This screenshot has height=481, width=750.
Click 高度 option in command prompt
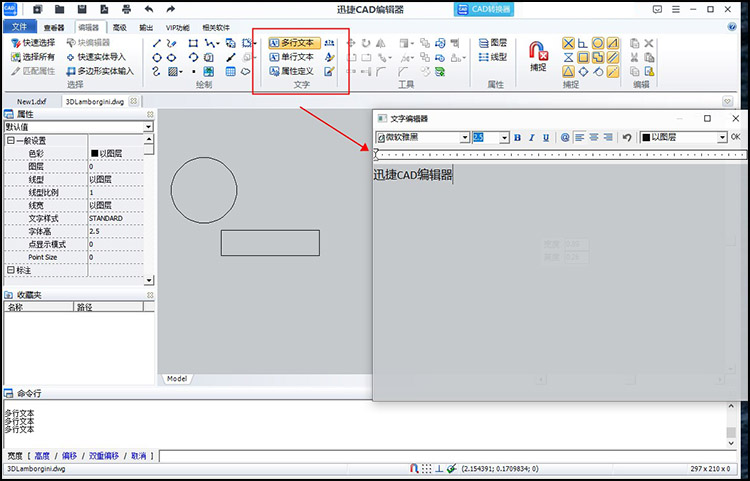click(x=42, y=456)
